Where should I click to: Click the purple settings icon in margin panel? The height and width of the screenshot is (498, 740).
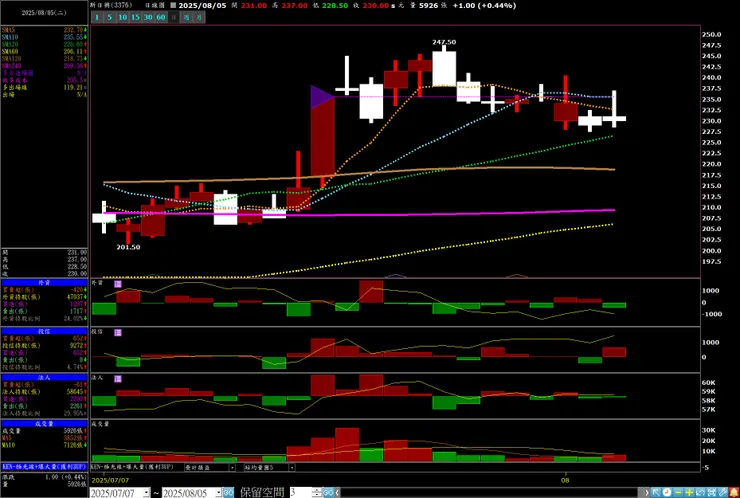(118, 284)
